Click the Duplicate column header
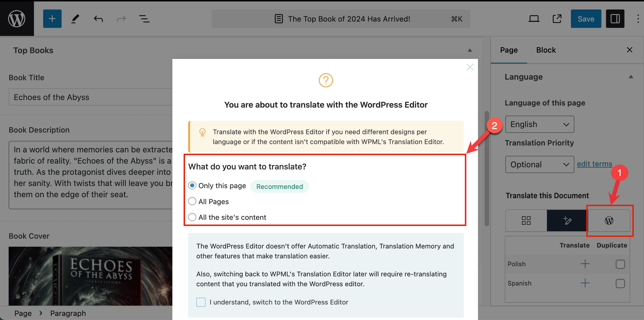 (x=612, y=245)
